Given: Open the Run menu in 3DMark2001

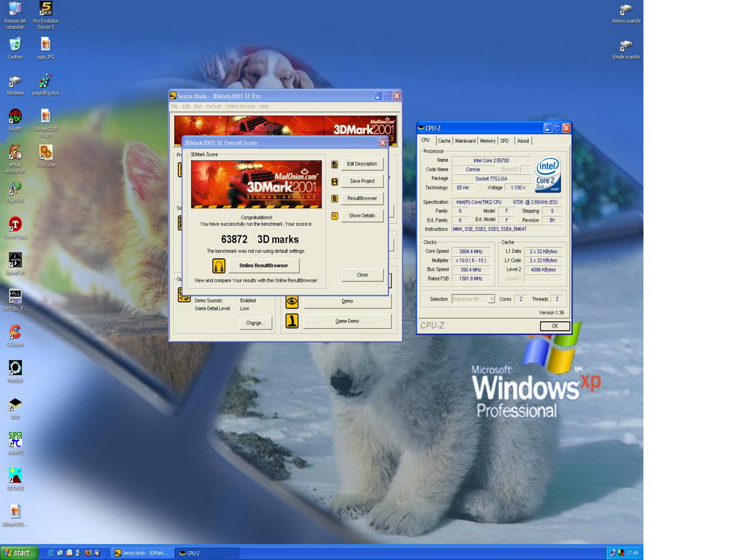Looking at the screenshot, I should click(x=198, y=106).
